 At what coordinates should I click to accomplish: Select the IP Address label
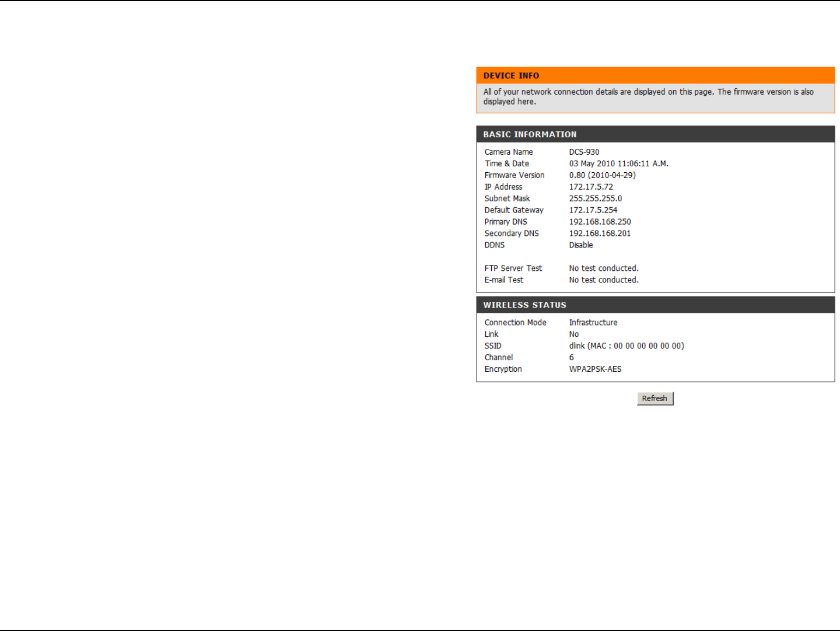503,187
